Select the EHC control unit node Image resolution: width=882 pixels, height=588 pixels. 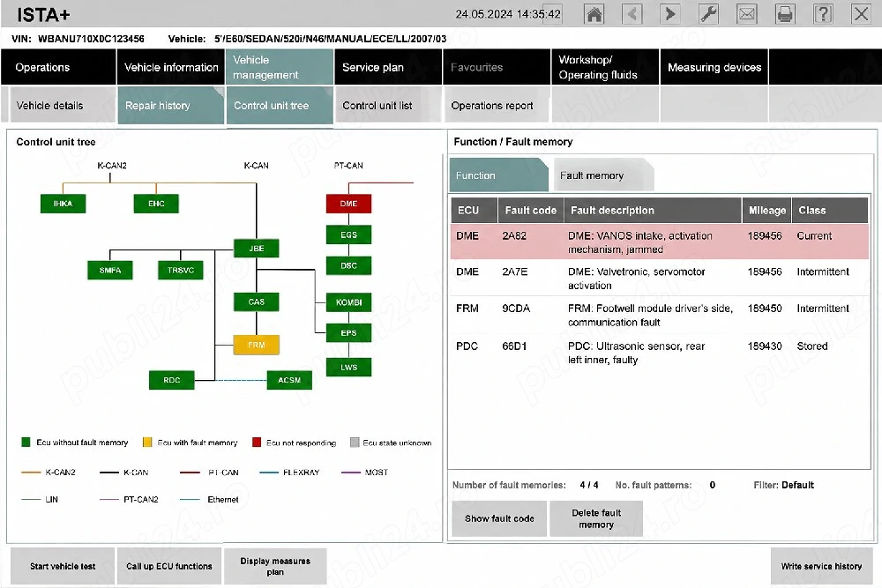pos(156,204)
